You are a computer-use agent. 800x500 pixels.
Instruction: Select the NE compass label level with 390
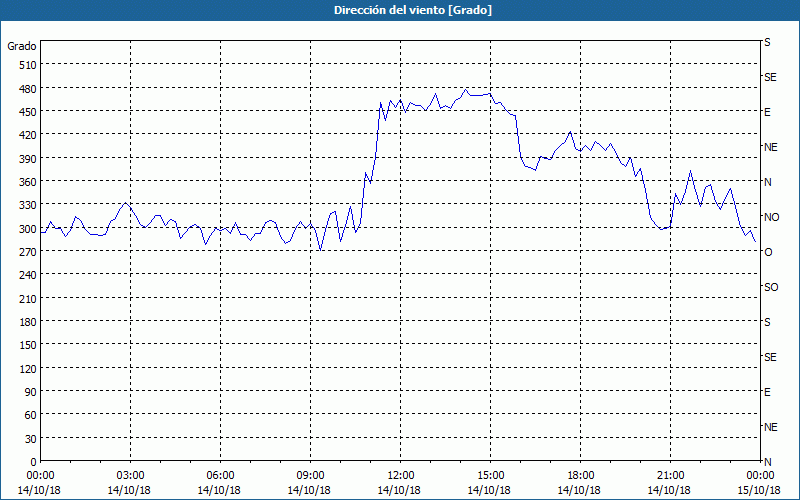(770, 147)
